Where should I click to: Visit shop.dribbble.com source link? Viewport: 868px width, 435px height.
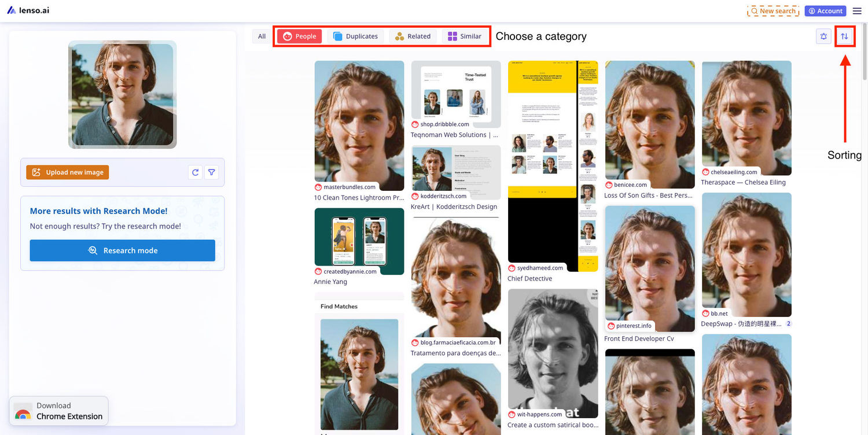pos(445,124)
